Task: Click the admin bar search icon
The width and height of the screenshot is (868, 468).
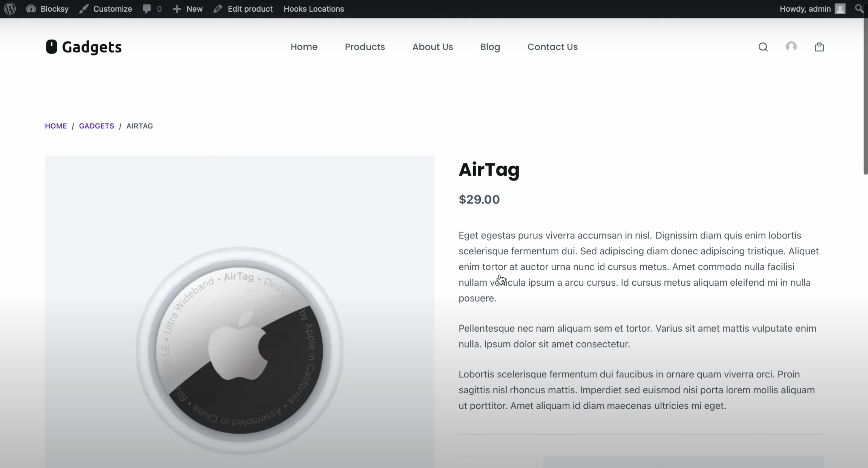Action: click(x=859, y=9)
